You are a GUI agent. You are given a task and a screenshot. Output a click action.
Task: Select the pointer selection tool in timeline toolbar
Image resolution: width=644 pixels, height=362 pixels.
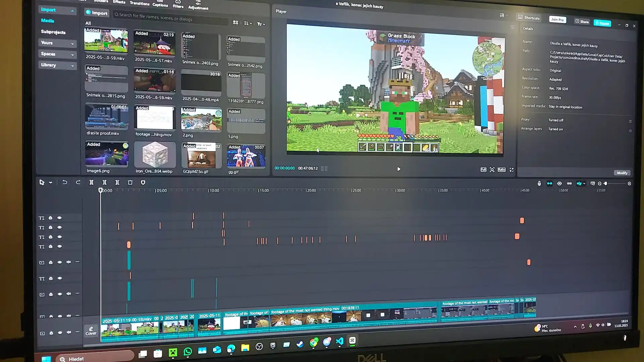(42, 182)
